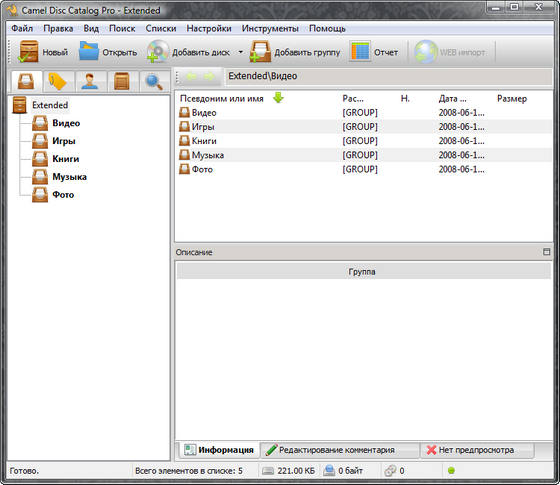Sort by the Н. column header
Screen dimensions: 560x485
tap(405, 99)
